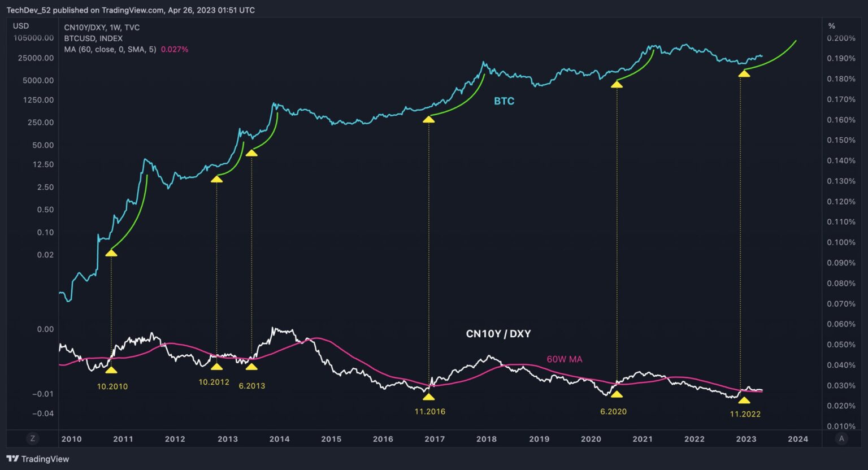
Task: Click the TradingView logo
Action: (x=37, y=459)
